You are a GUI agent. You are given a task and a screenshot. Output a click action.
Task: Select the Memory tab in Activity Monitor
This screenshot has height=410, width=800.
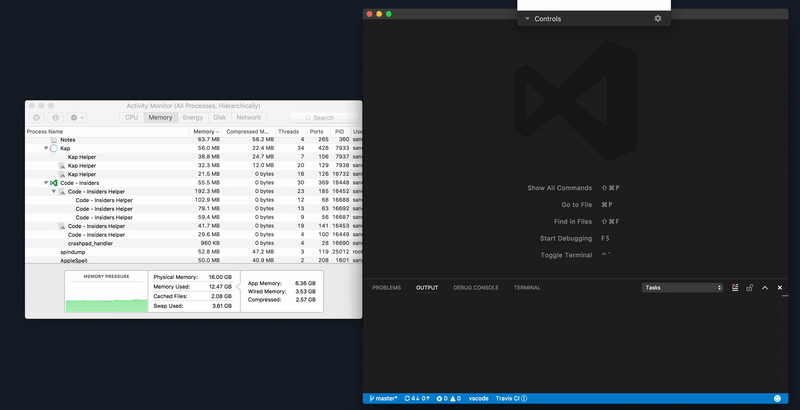[160, 117]
